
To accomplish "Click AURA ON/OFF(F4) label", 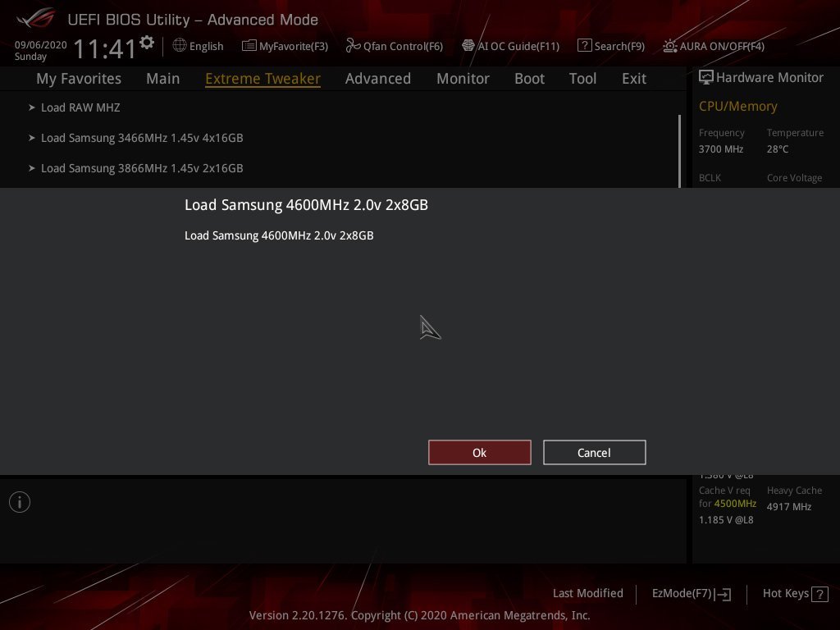I will (x=722, y=47).
